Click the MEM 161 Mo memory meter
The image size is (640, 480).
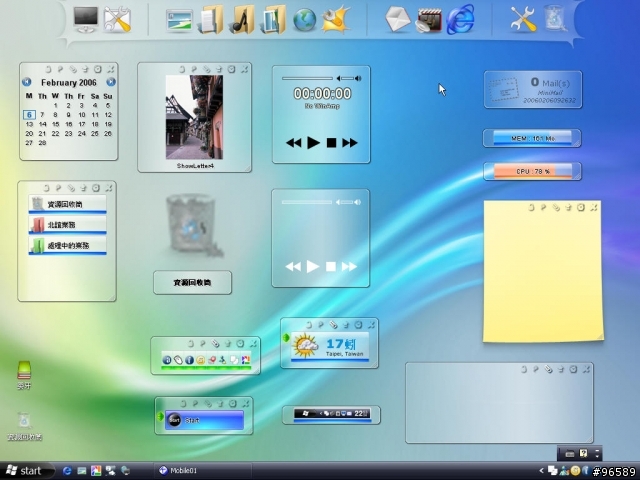tap(532, 138)
